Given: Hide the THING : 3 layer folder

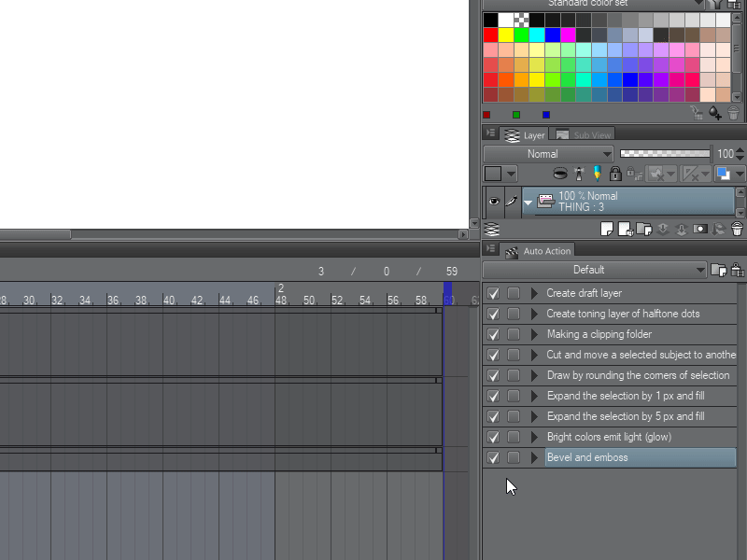Looking at the screenshot, I should pos(494,201).
